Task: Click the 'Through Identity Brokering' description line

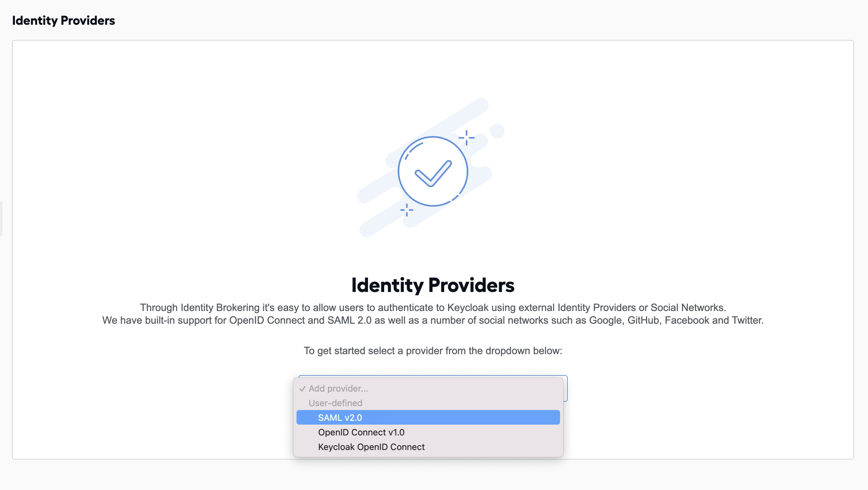Action: pos(433,308)
